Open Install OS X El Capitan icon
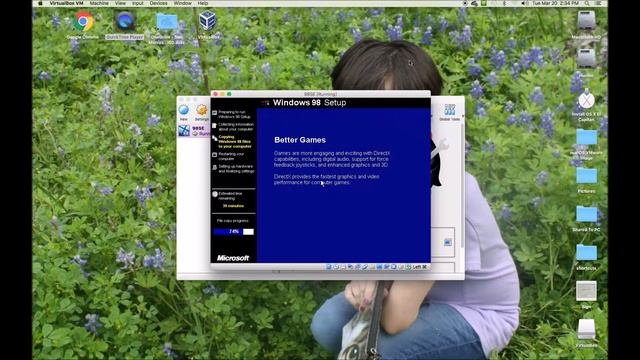 pos(587,100)
